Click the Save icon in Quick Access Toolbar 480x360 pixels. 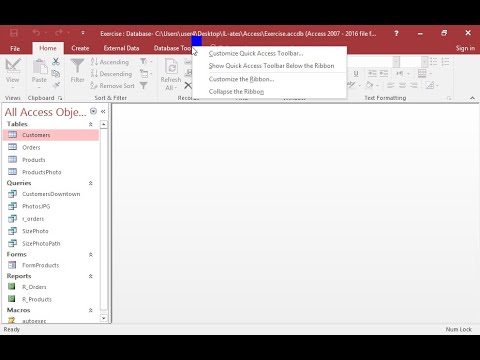14,33
